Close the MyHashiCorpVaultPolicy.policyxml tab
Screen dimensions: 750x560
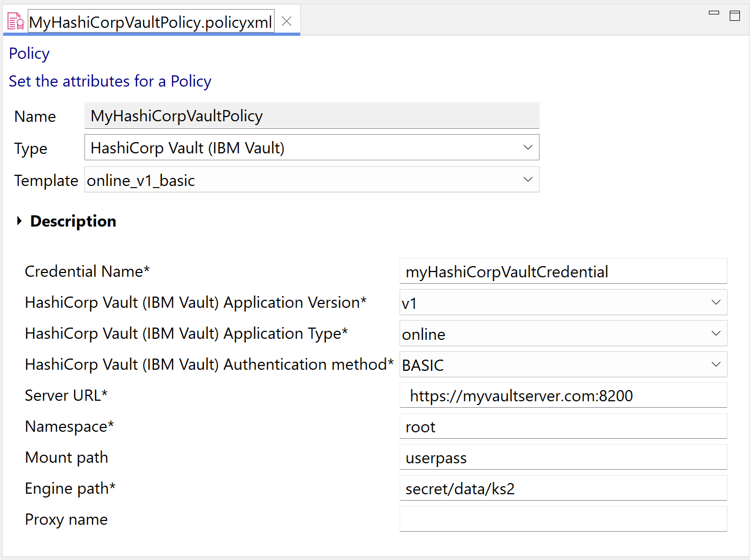[x=287, y=21]
